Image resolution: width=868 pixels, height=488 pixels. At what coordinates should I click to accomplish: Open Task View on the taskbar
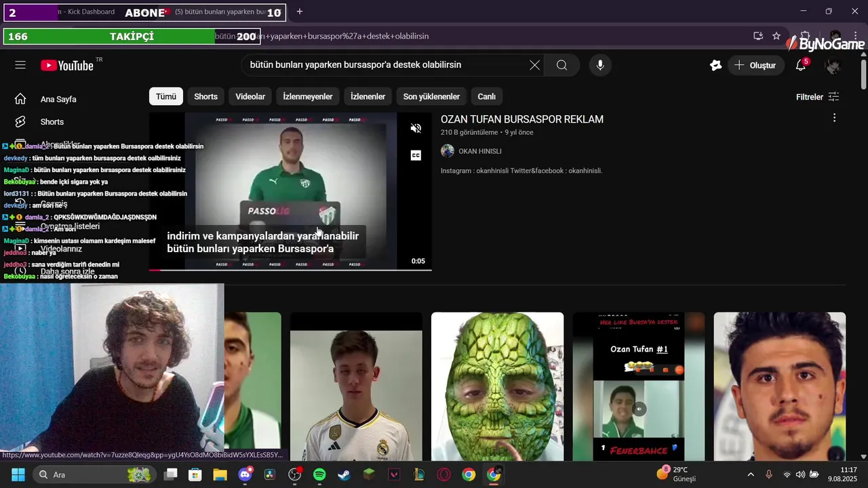(170, 474)
